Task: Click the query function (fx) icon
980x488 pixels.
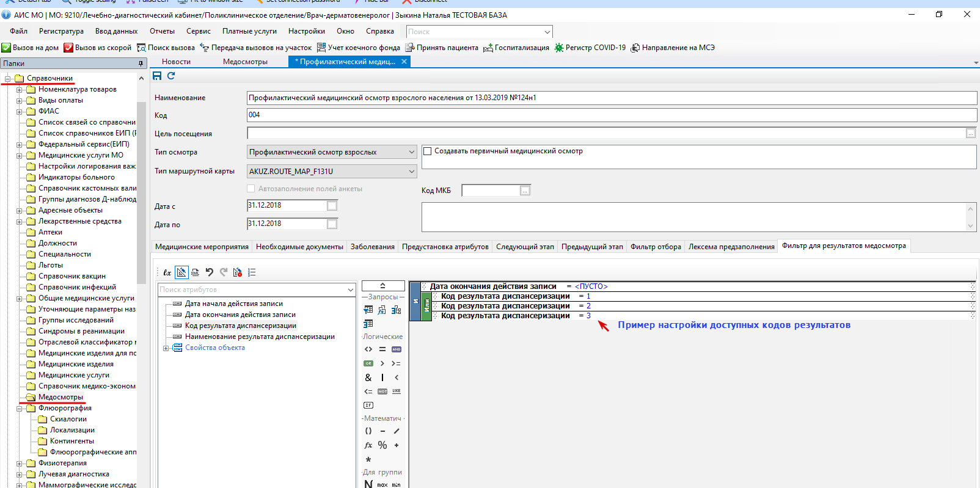Action: tap(382, 310)
